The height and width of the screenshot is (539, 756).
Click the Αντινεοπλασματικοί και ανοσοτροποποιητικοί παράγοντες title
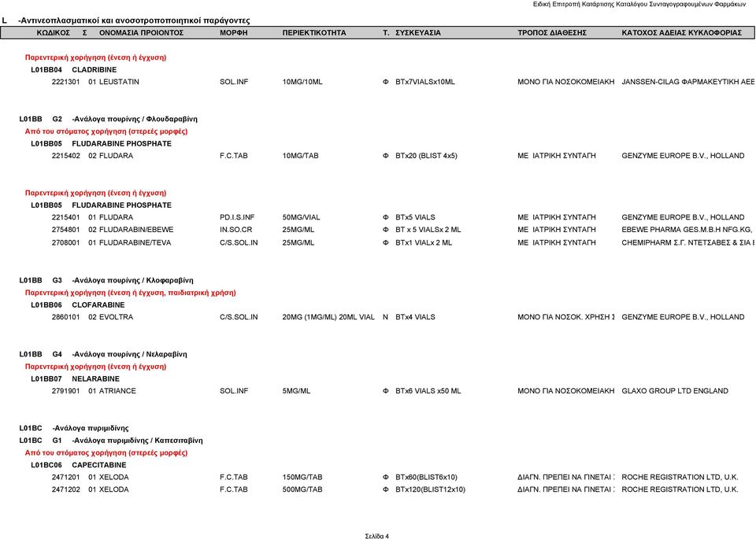pyautogui.click(x=134, y=20)
